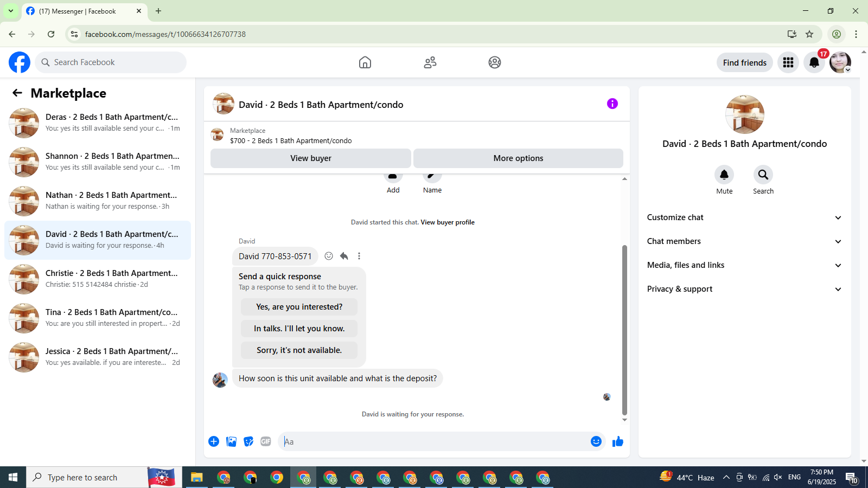The height and width of the screenshot is (488, 868).
Task: Reload the browser page
Action: (51, 34)
